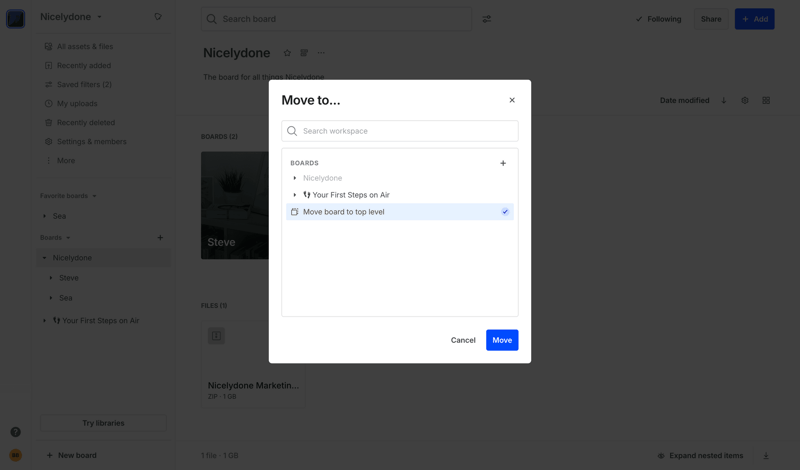Open search filter sliders icon
The width and height of the screenshot is (800, 470).
[x=487, y=19]
